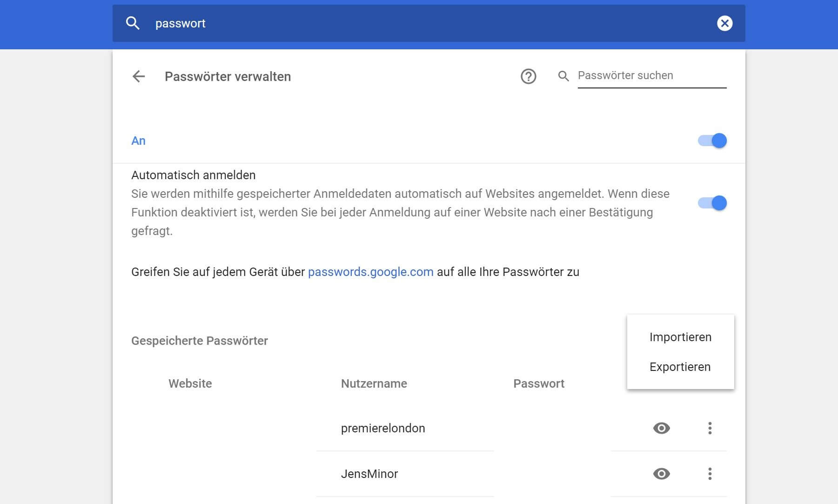The width and height of the screenshot is (838, 504).
Task: Click the back arrow beside Passwörter verwalten
Action: pos(139,76)
